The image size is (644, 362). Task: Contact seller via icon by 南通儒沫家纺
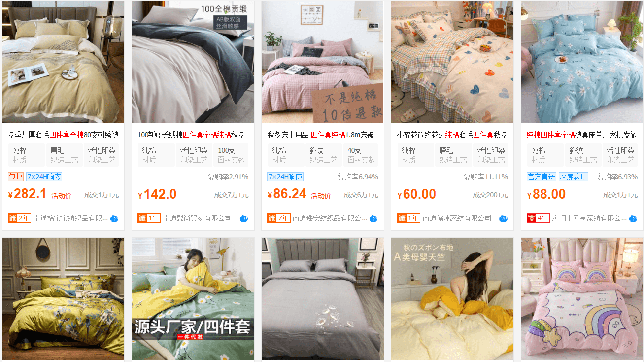tap(503, 218)
